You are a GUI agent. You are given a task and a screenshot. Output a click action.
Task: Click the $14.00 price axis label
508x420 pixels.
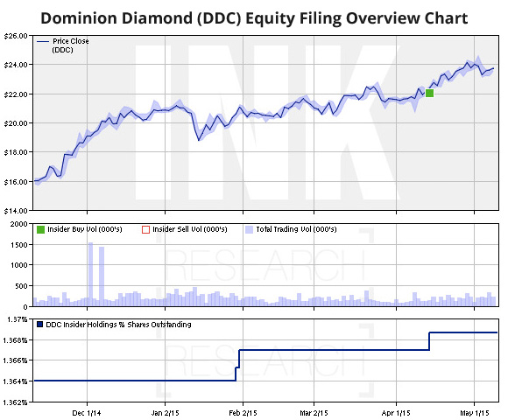click(x=16, y=211)
